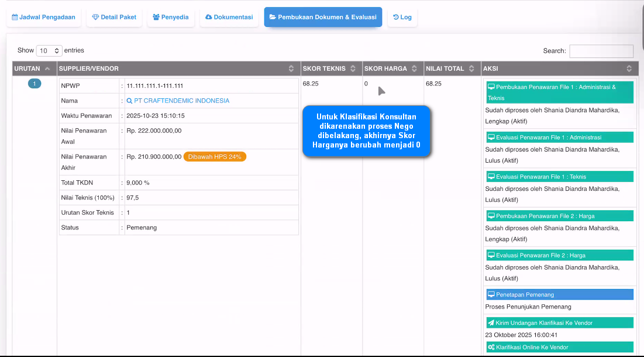The width and height of the screenshot is (644, 357).
Task: Sort table by Urutan column arrow
Action: pyautogui.click(x=47, y=68)
